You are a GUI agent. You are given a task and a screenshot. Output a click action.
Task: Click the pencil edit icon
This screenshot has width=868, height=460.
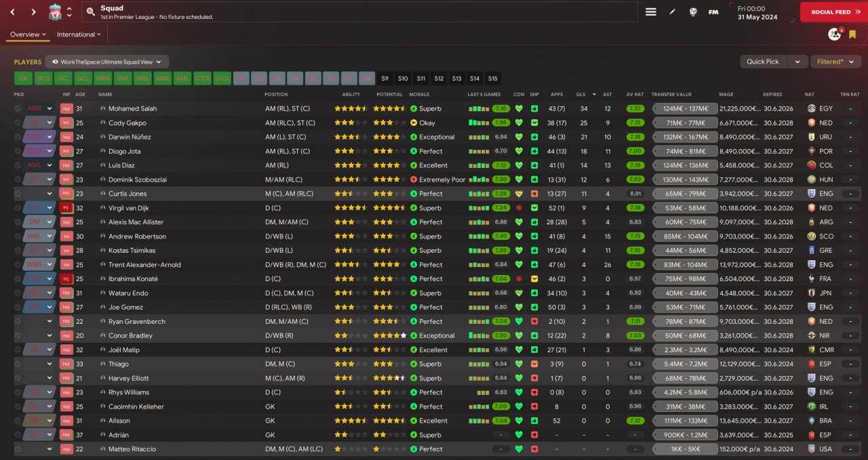[672, 12]
